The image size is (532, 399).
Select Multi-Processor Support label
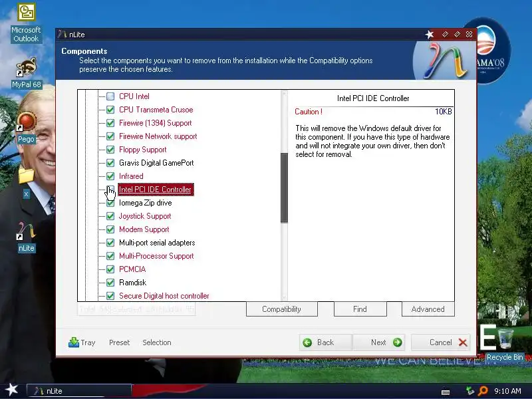point(156,256)
